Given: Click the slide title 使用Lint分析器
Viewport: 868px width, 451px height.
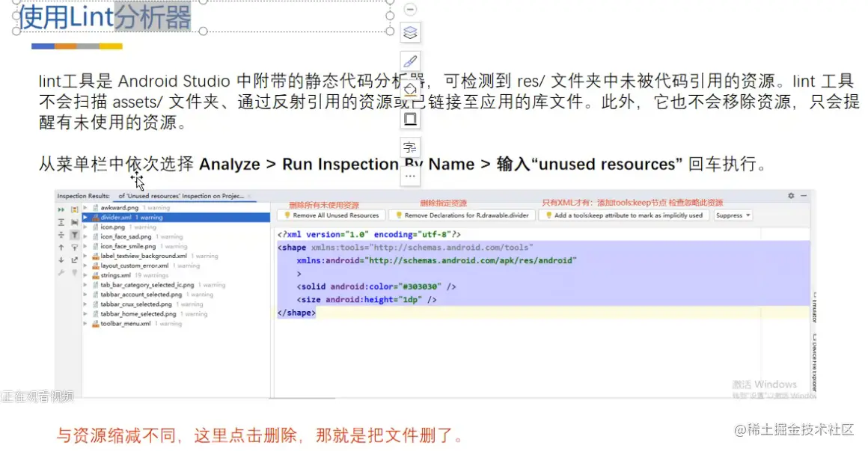Looking at the screenshot, I should 105,16.
